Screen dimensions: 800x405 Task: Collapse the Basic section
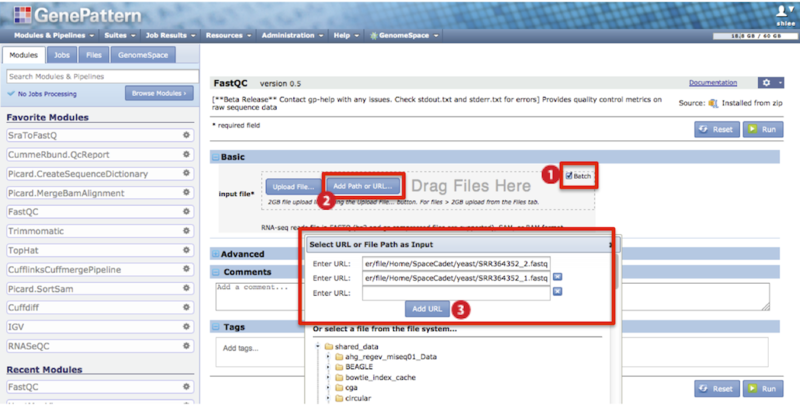215,157
